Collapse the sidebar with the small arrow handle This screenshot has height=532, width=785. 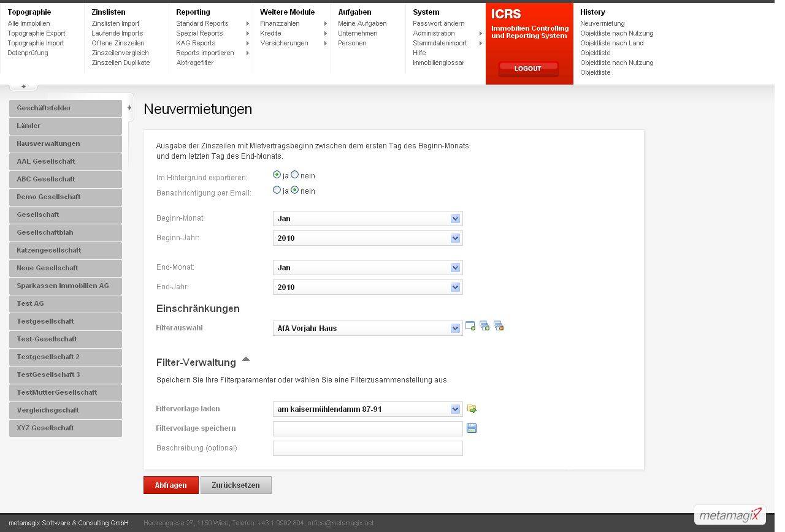pos(129,107)
